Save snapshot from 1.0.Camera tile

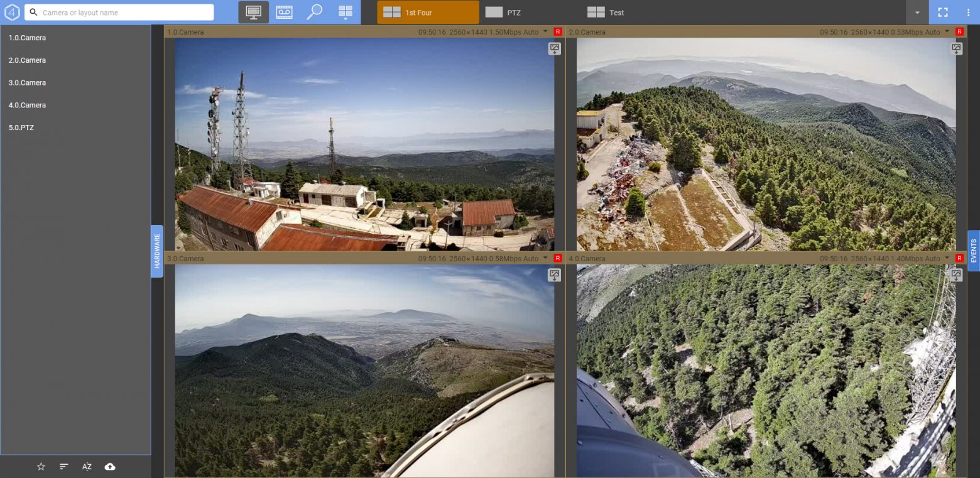[x=554, y=48]
